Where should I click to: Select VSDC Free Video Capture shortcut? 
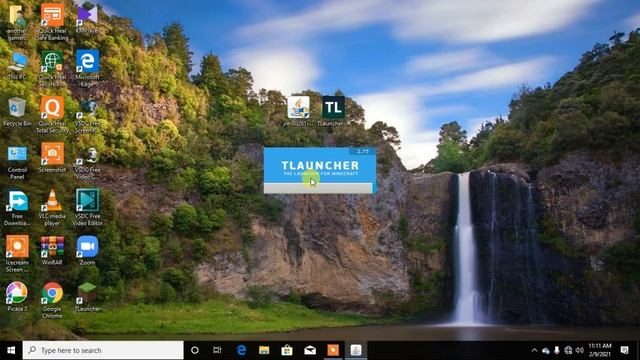pos(87,162)
